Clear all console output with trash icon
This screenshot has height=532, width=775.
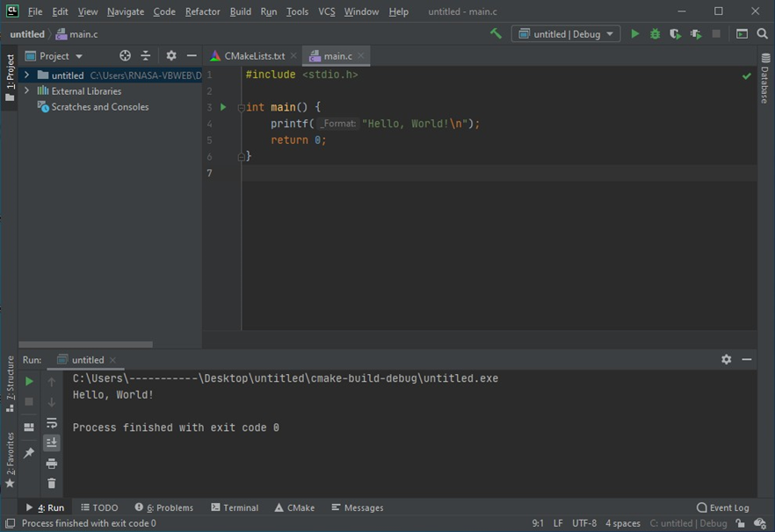(x=51, y=483)
